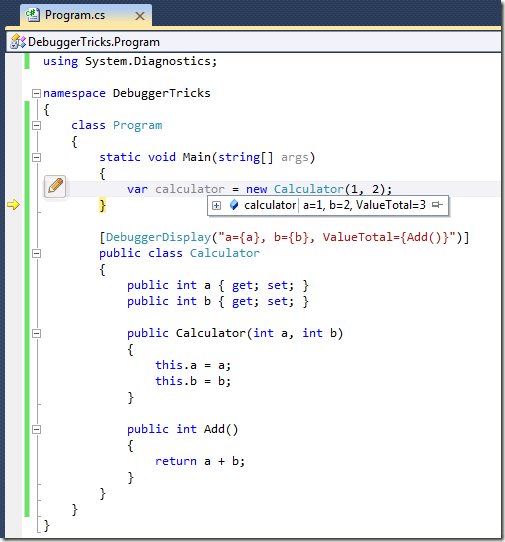
Task: Collapse the Main method outline
Action: [36, 158]
